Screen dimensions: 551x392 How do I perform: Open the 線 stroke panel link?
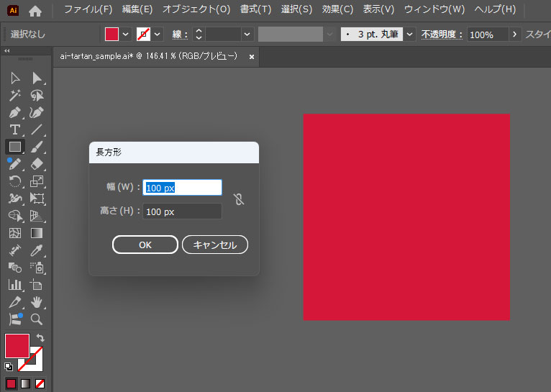(x=180, y=35)
